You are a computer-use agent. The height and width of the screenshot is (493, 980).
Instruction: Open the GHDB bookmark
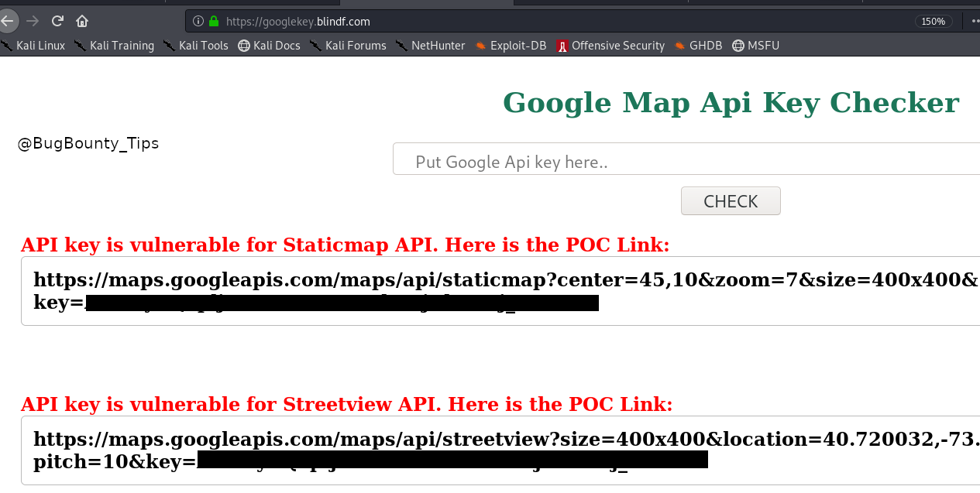pos(698,46)
